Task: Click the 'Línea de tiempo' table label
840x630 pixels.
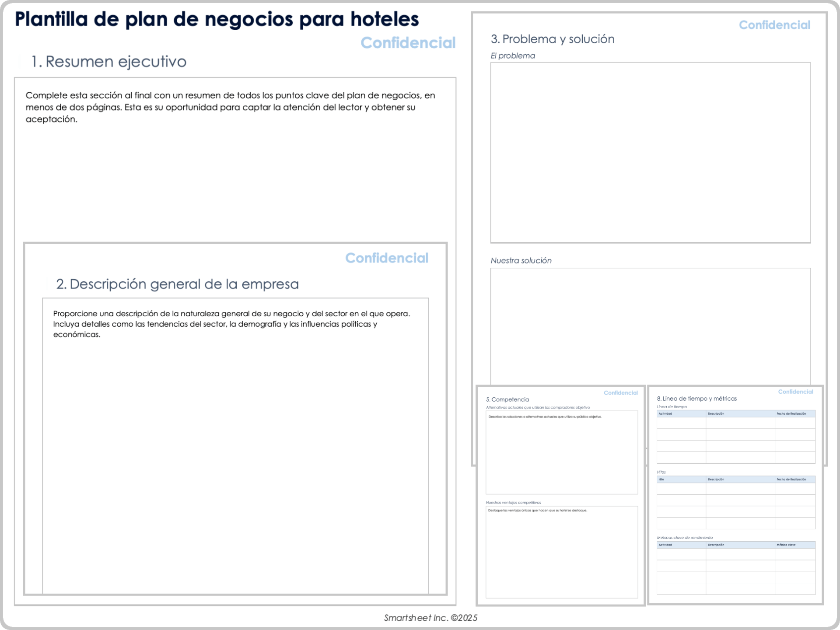Action: pyautogui.click(x=672, y=406)
